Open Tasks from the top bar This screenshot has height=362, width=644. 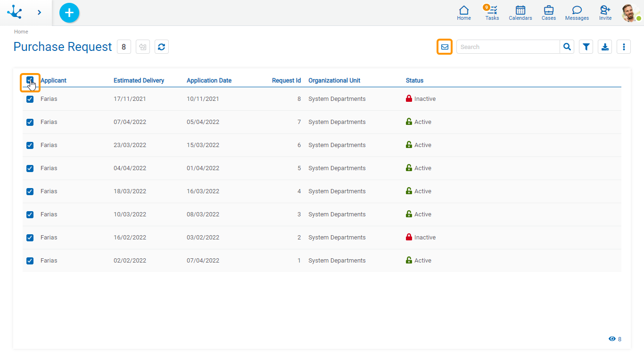(492, 13)
